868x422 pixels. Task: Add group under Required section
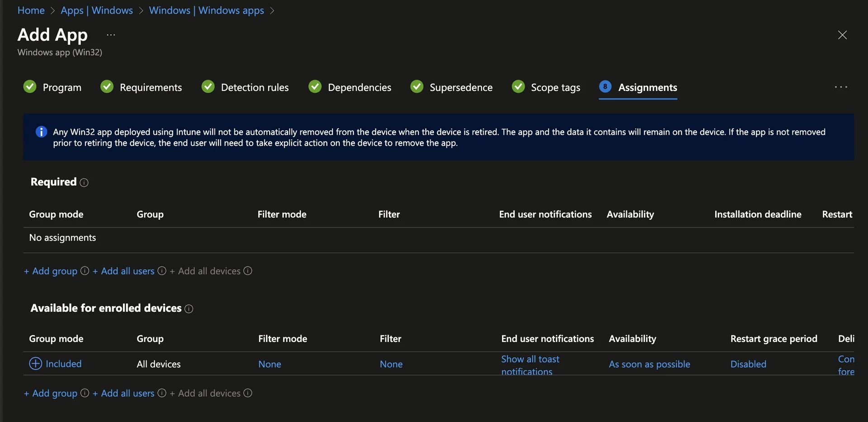tap(51, 271)
